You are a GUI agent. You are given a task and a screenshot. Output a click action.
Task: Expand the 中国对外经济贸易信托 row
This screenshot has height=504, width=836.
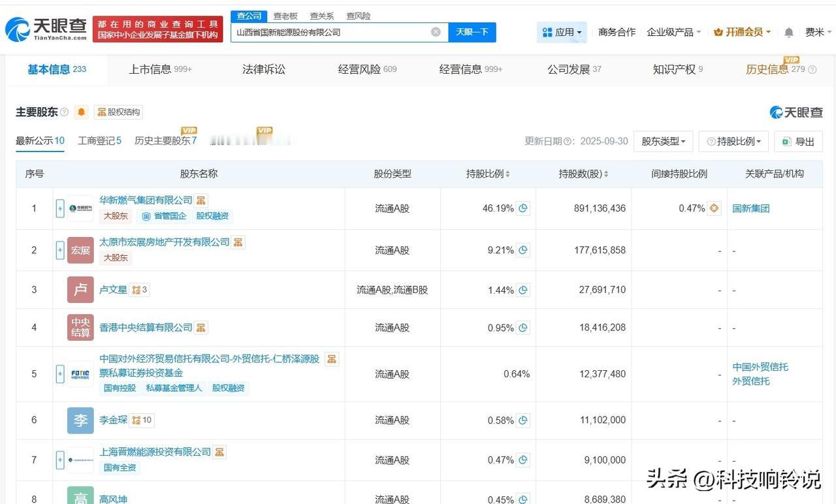point(60,374)
